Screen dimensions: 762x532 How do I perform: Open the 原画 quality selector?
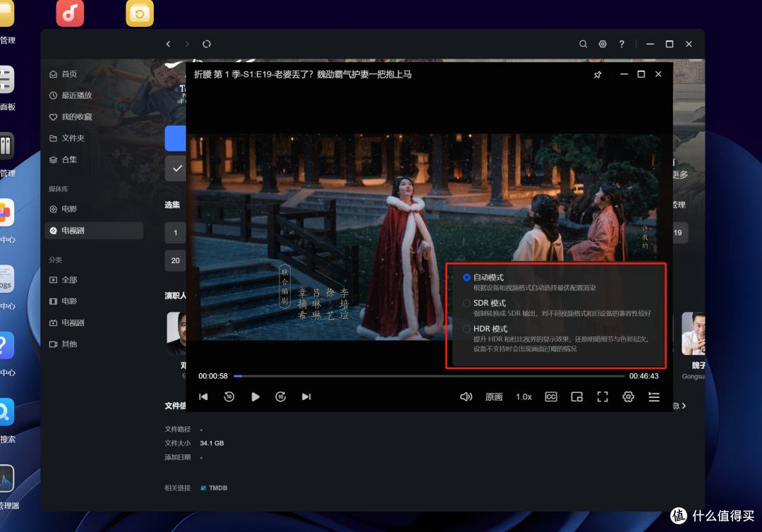click(x=494, y=397)
